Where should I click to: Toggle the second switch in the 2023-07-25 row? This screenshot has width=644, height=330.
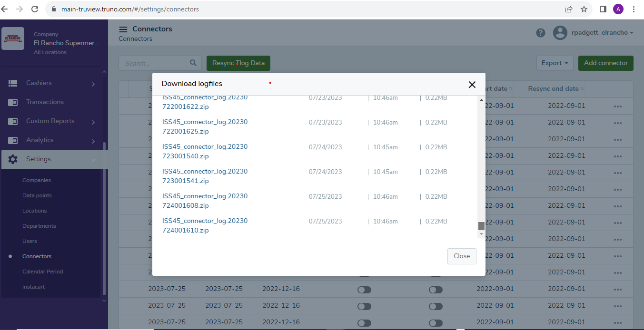pyautogui.click(x=436, y=290)
